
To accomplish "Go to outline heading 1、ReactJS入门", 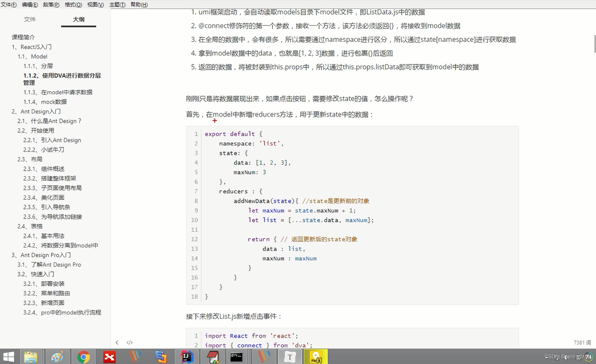I will (x=32, y=47).
